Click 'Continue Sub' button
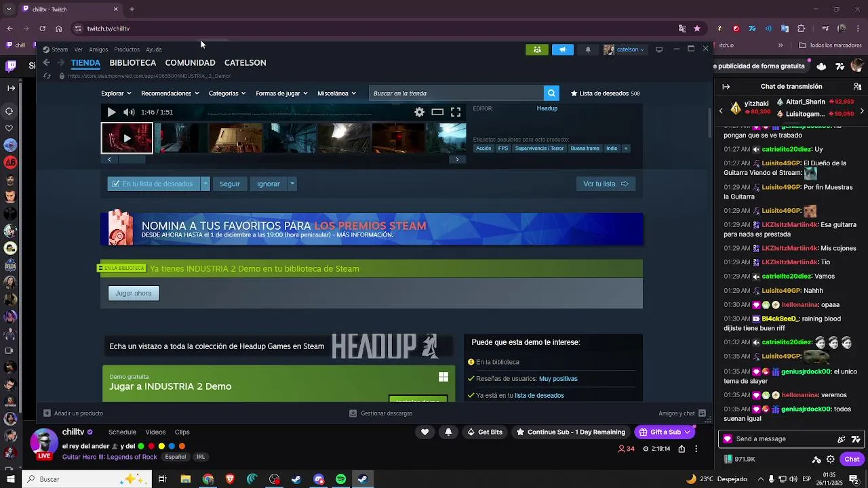The height and width of the screenshot is (488, 868). (570, 432)
